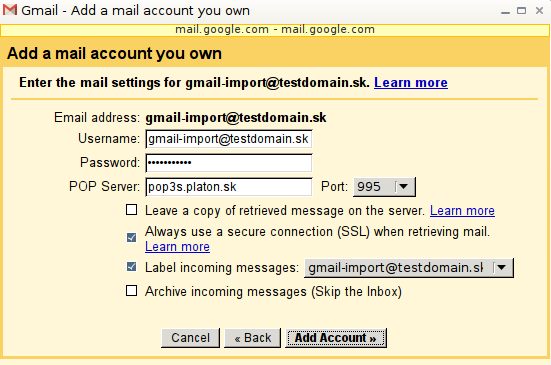The width and height of the screenshot is (551, 365).
Task: Select the POP Server text field
Action: coord(229,187)
